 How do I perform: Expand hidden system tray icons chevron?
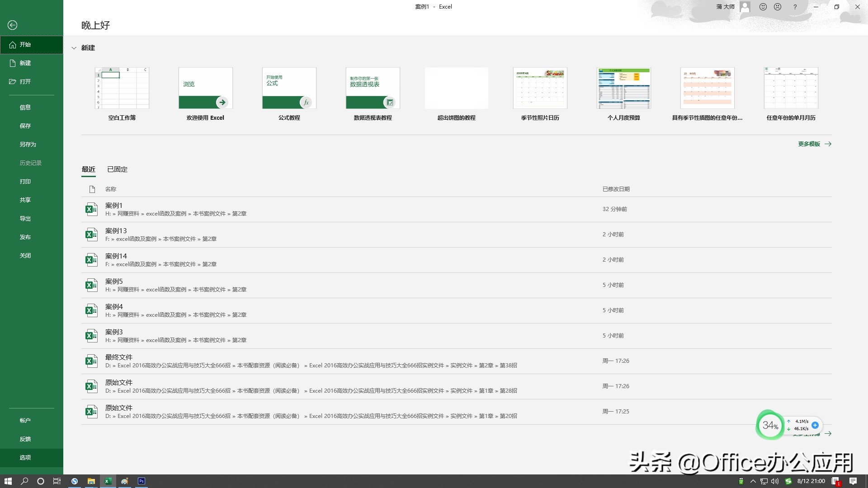coord(753,481)
